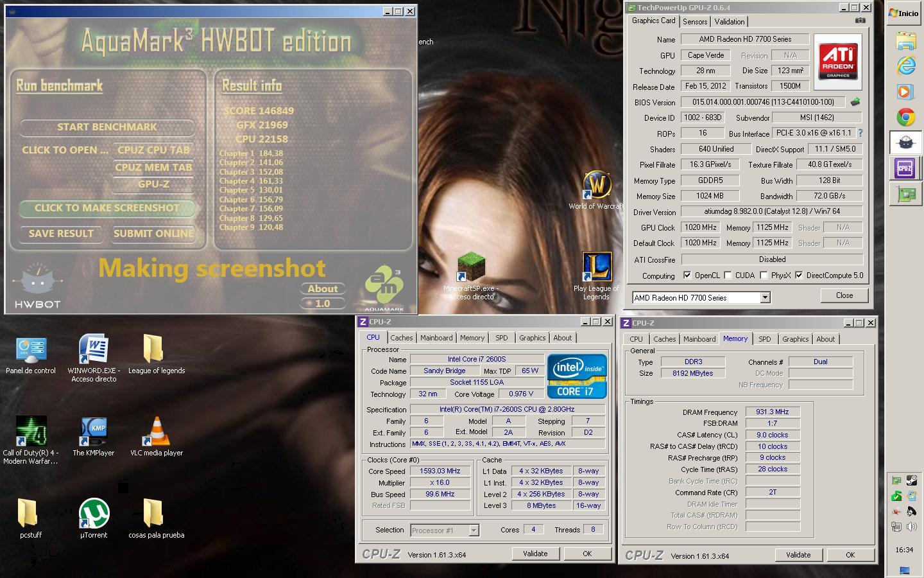Click Close button in GPU-Z window
Viewport: 924px width, 578px height.
(844, 295)
